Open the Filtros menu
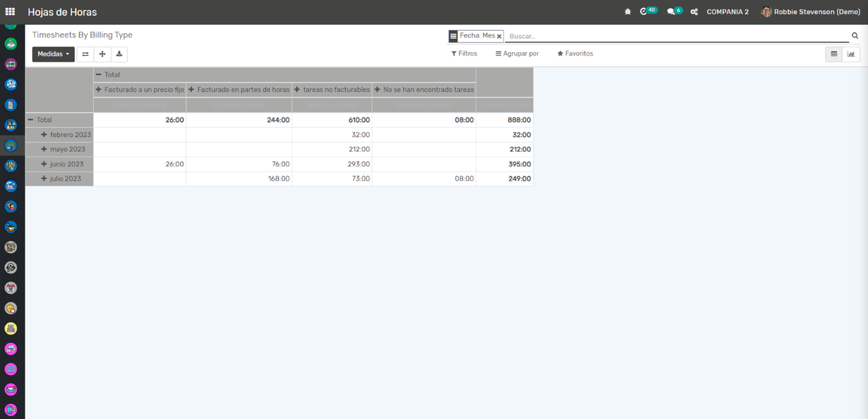This screenshot has width=868, height=419. tap(464, 54)
